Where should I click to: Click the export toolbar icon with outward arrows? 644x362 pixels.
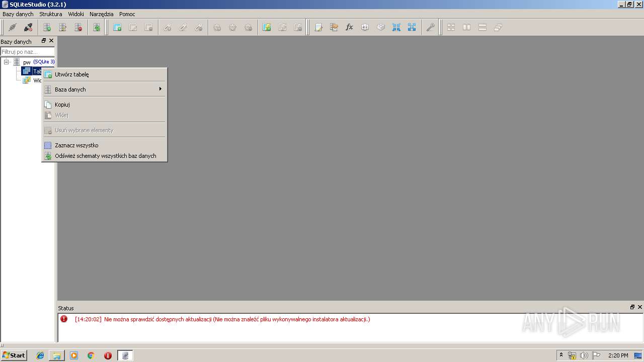pyautogui.click(x=412, y=28)
